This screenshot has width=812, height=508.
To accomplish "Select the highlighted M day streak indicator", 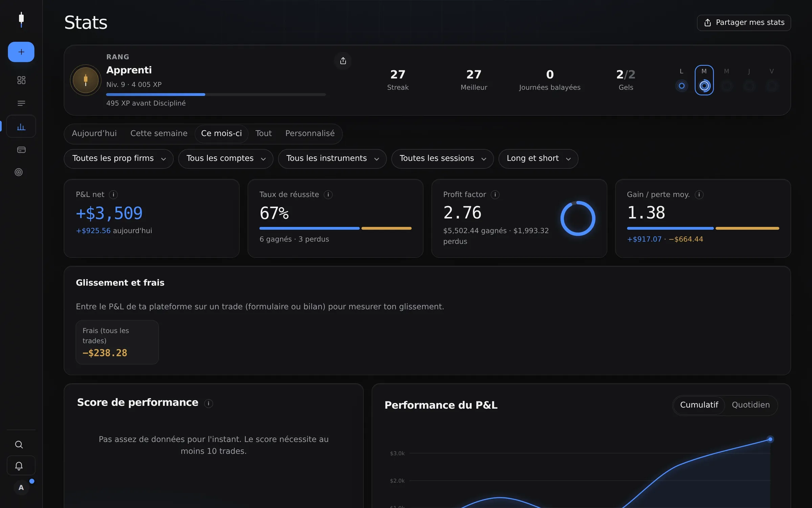I will [x=704, y=80].
